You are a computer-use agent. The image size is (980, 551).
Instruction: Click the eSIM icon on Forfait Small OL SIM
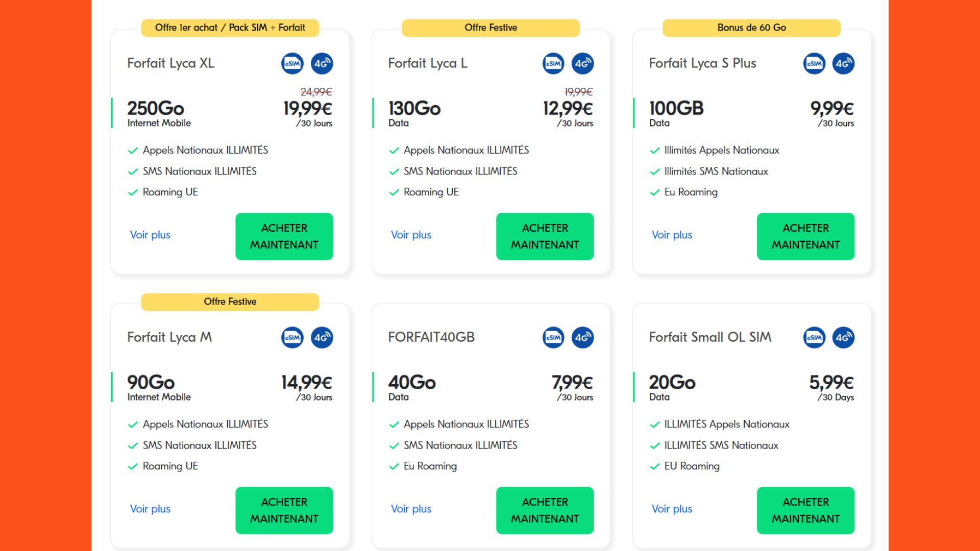814,338
